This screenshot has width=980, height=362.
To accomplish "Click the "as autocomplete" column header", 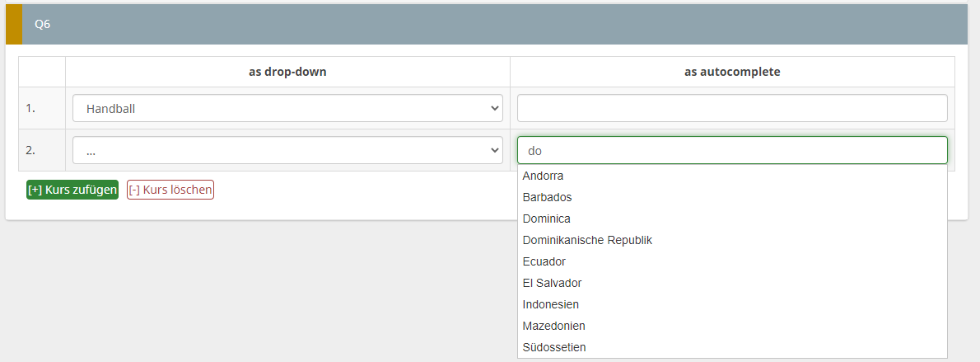I will [x=732, y=72].
